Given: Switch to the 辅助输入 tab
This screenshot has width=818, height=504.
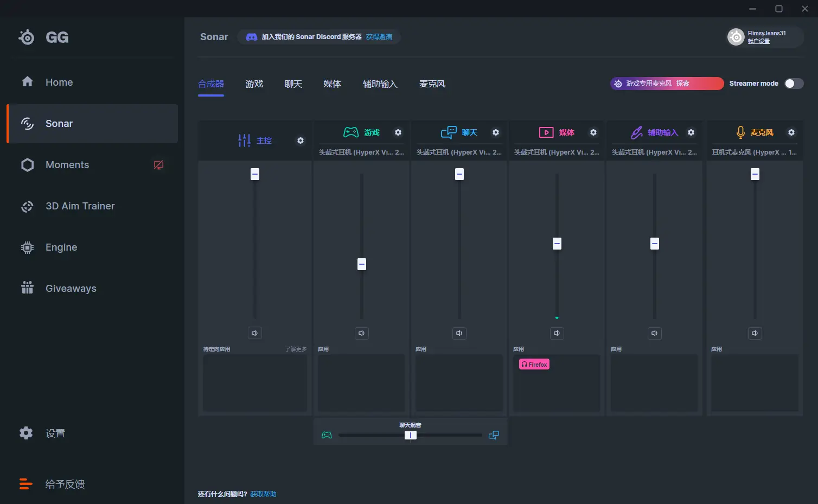Looking at the screenshot, I should [380, 84].
